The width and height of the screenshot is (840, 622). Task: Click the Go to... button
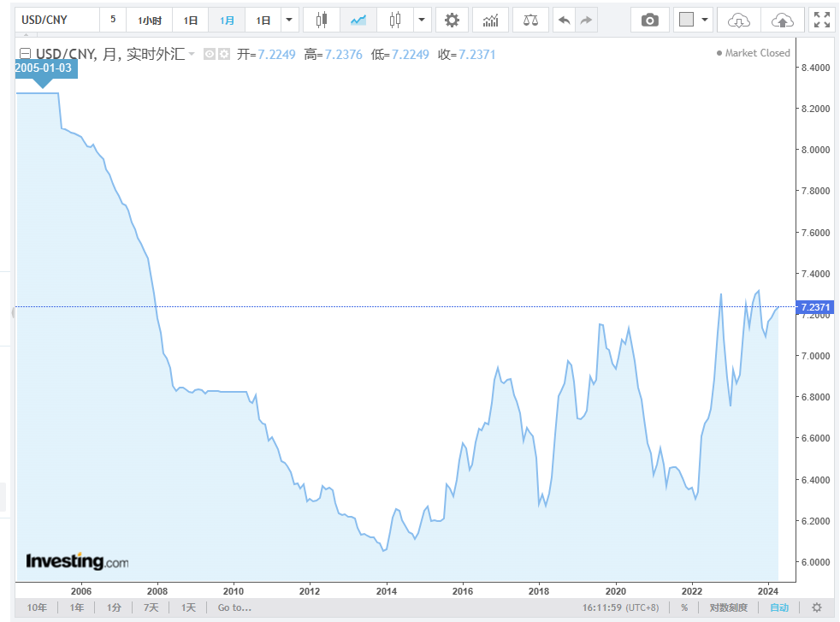(x=234, y=607)
